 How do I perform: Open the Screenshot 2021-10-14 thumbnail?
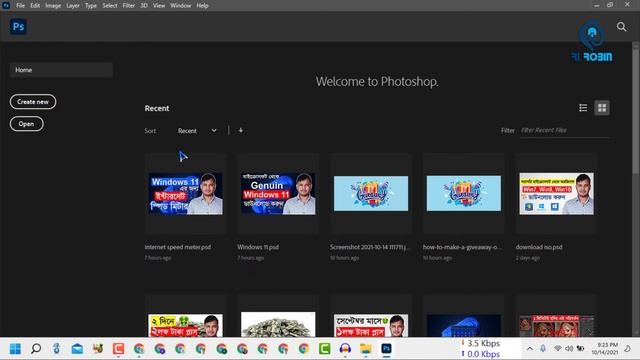point(371,193)
